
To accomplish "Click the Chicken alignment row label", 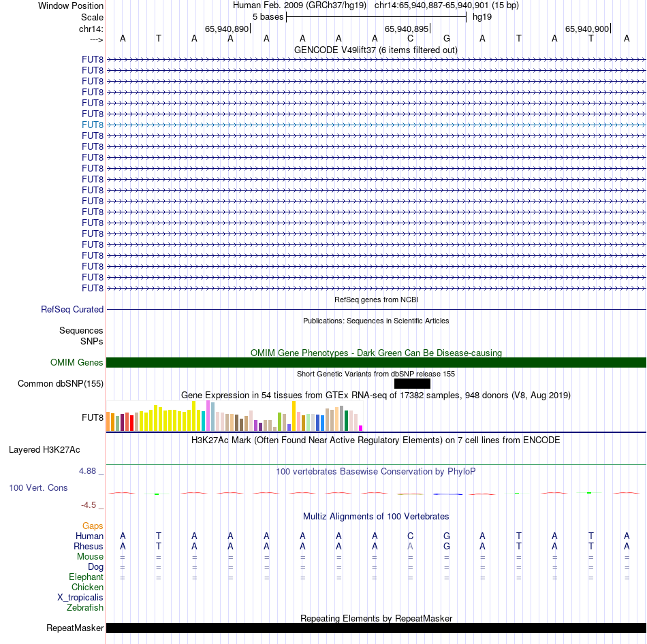I will (87, 587).
